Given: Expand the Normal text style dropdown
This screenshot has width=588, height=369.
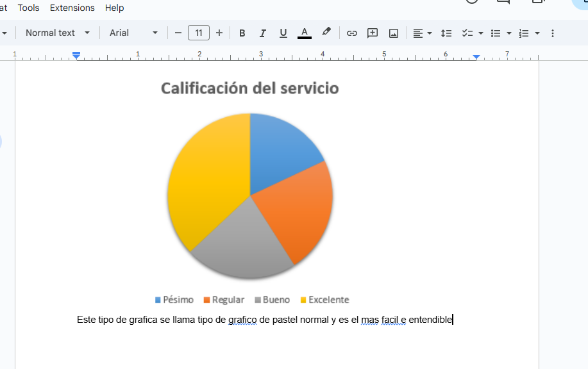Looking at the screenshot, I should click(x=58, y=33).
